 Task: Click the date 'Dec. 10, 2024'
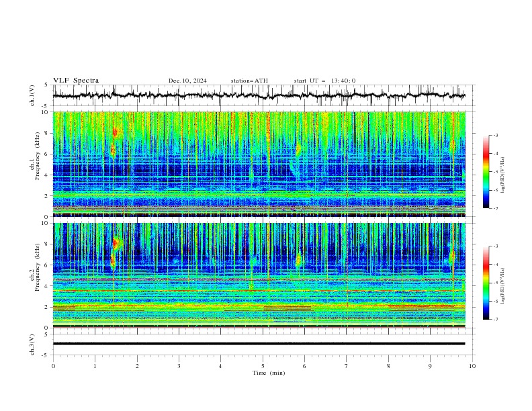tap(187, 81)
